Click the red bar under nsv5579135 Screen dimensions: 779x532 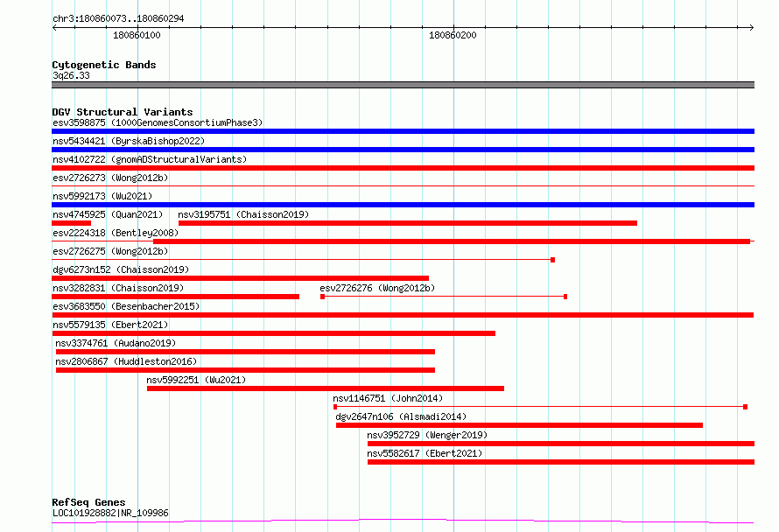[274, 333]
